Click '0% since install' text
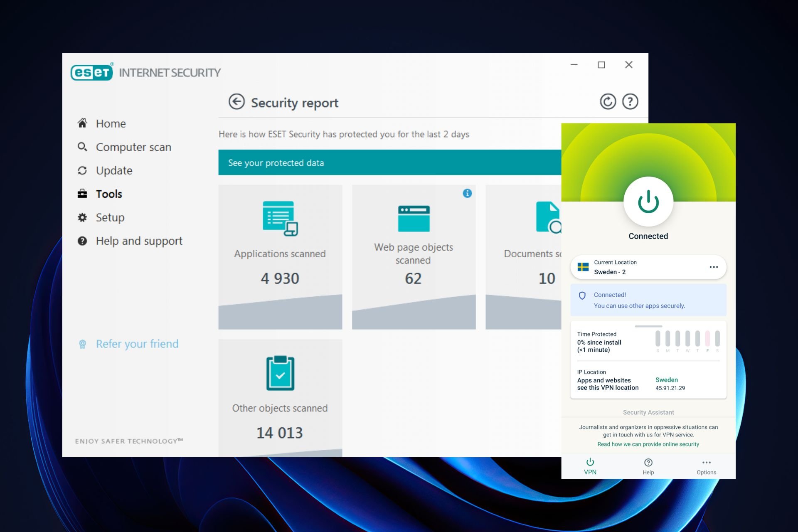This screenshot has height=532, width=798. 599,342
